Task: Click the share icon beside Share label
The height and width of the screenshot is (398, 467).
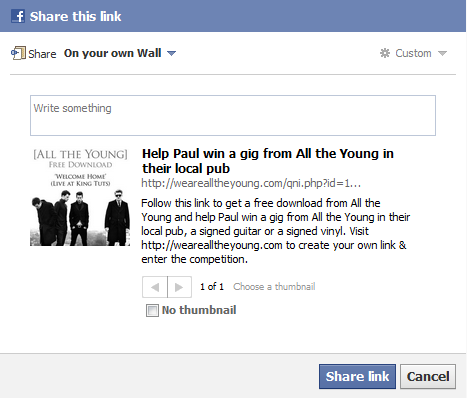Action: (x=18, y=53)
